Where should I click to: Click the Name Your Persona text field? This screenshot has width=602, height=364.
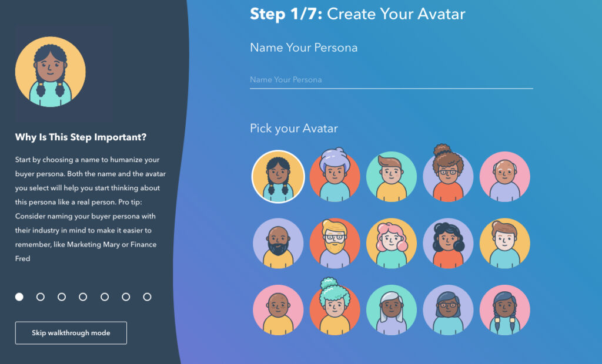pos(391,80)
